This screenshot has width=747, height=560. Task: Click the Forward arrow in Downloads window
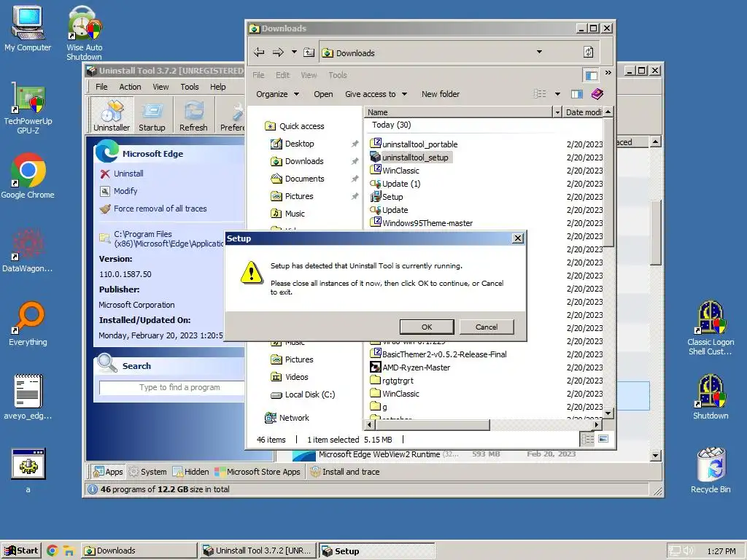point(278,52)
